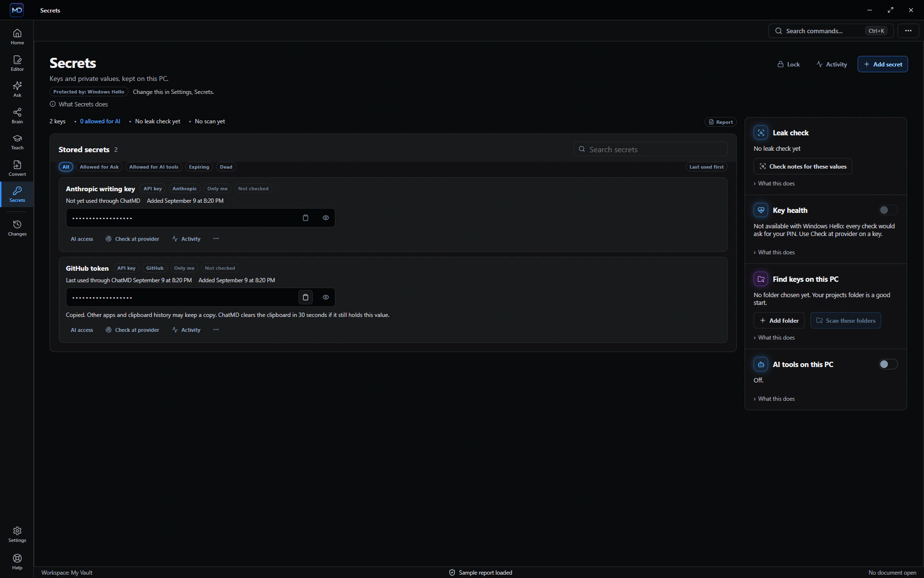This screenshot has height=578, width=924.
Task: Check GitHub token at provider
Action: [132, 330]
